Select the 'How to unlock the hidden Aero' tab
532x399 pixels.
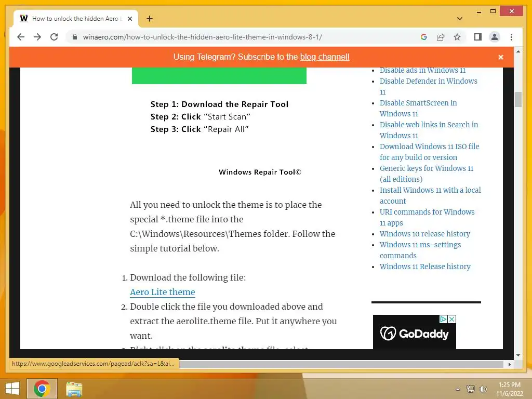tap(75, 19)
